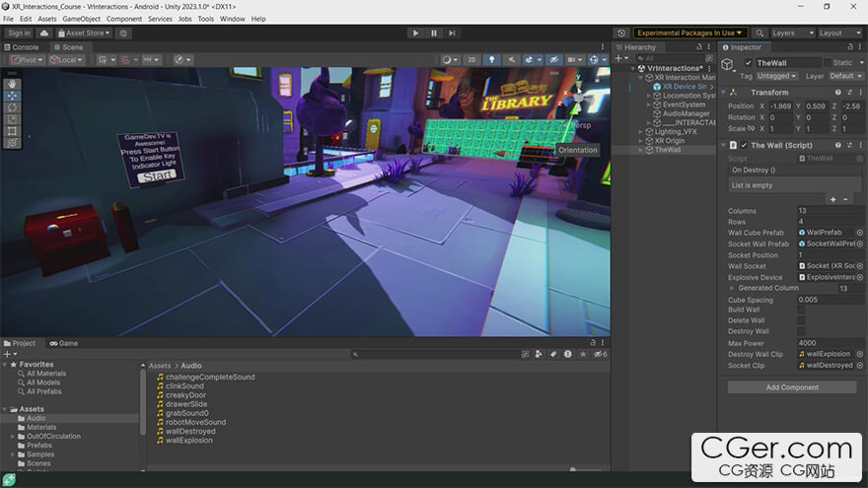
Task: Expand Generated Column foldout
Action: [x=732, y=288]
